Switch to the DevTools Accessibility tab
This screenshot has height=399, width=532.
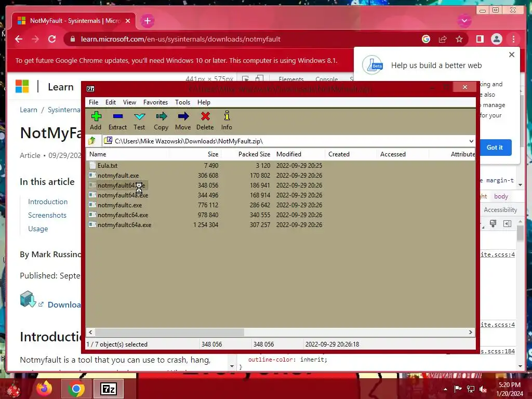click(500, 210)
